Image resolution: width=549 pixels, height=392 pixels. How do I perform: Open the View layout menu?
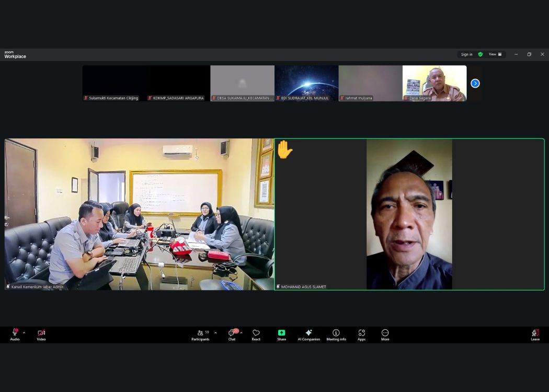(495, 54)
